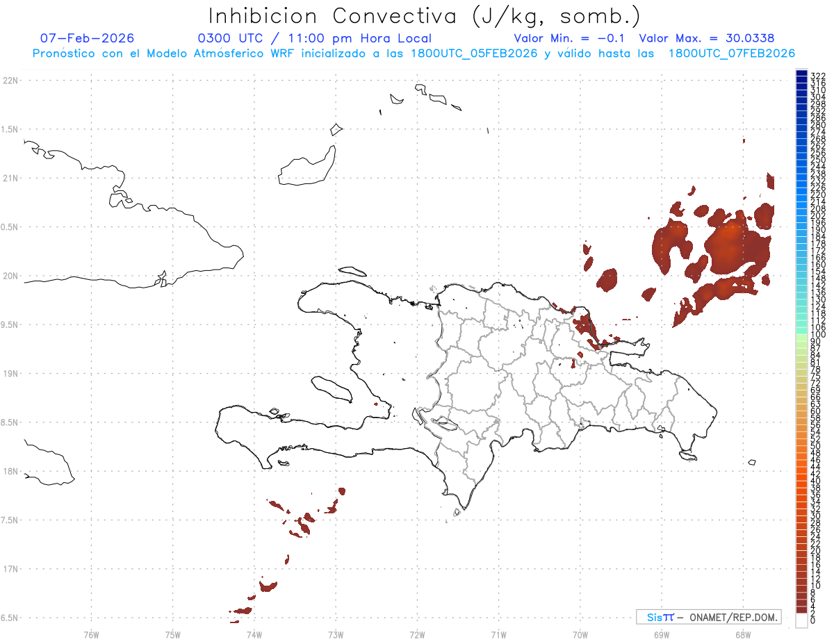The image size is (834, 644).
Task: Click the '7.5N' latitude label
Action: pyautogui.click(x=10, y=520)
